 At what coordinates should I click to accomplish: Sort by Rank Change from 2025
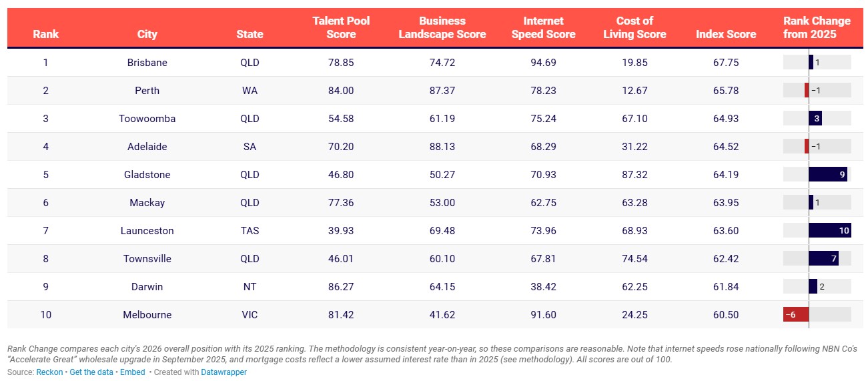pyautogui.click(x=817, y=27)
